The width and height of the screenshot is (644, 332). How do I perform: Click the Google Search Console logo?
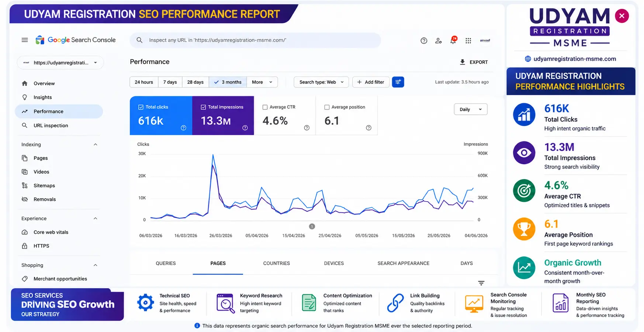click(x=76, y=40)
